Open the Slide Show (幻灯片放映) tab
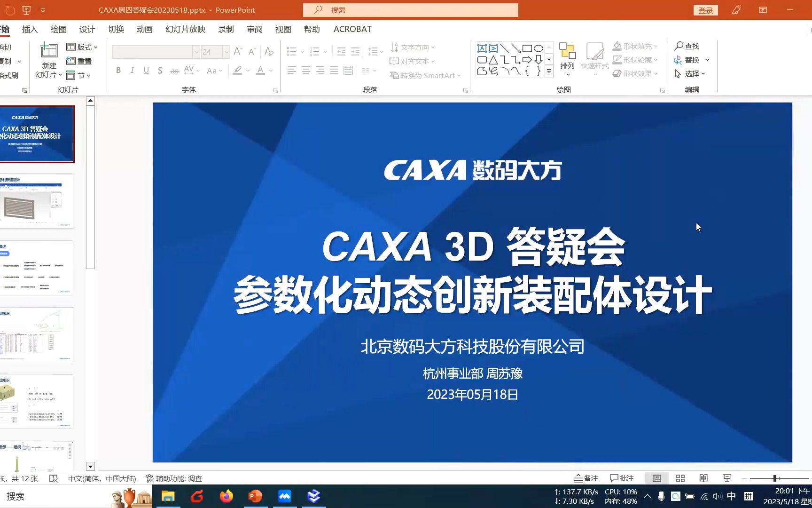Viewport: 812px width, 508px height. click(185, 29)
